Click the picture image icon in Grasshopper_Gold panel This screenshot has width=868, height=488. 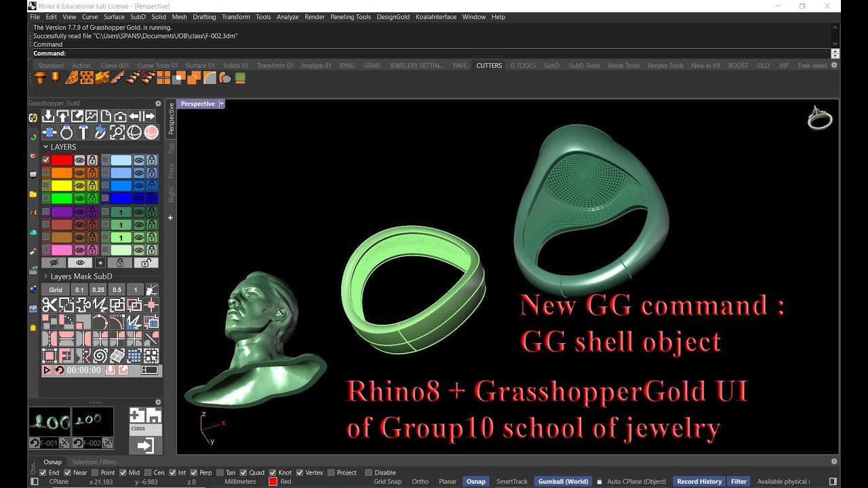click(92, 117)
